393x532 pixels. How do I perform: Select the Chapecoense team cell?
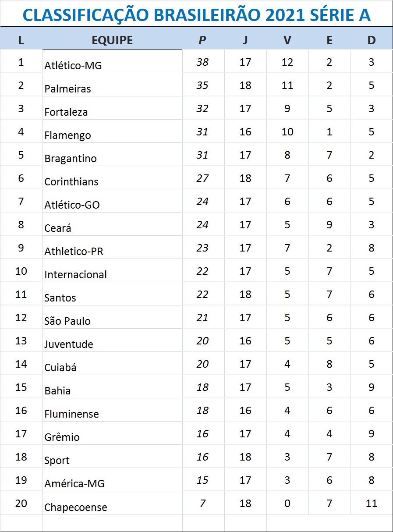(x=76, y=507)
